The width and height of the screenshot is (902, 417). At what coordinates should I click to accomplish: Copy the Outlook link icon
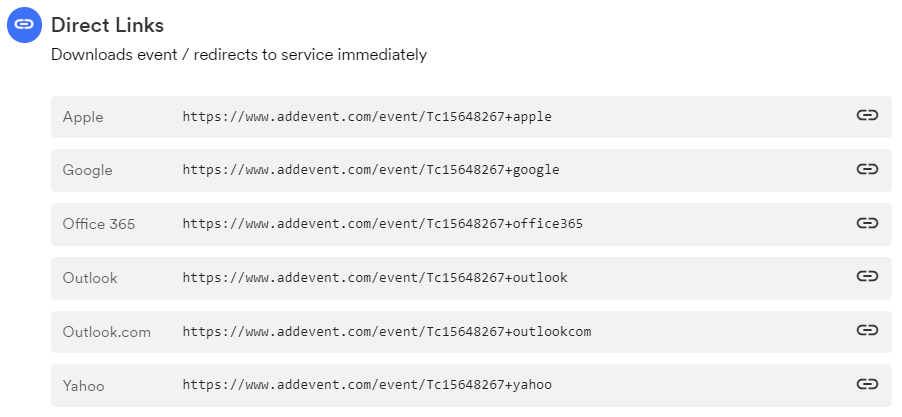867,276
